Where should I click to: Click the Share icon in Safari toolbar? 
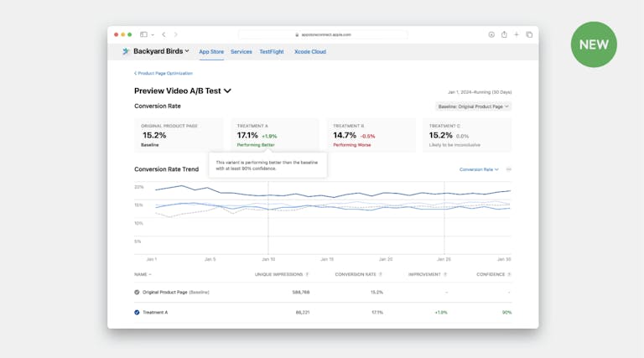504,34
